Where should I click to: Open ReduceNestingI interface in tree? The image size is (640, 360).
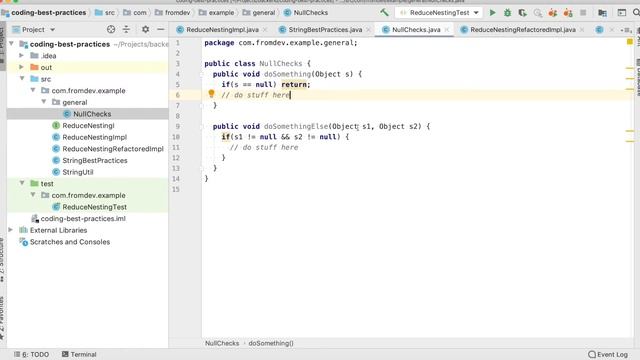coord(88,125)
